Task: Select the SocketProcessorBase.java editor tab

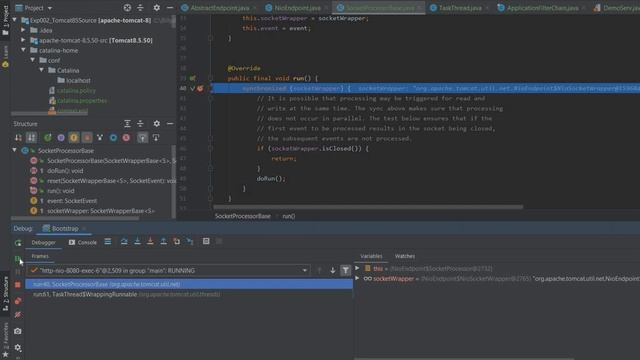Action: click(380, 8)
